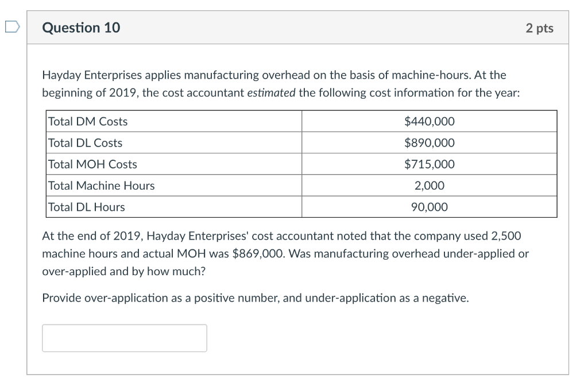Click the $890,000 amount in the table
This screenshot has width=588, height=389.
[x=430, y=142]
